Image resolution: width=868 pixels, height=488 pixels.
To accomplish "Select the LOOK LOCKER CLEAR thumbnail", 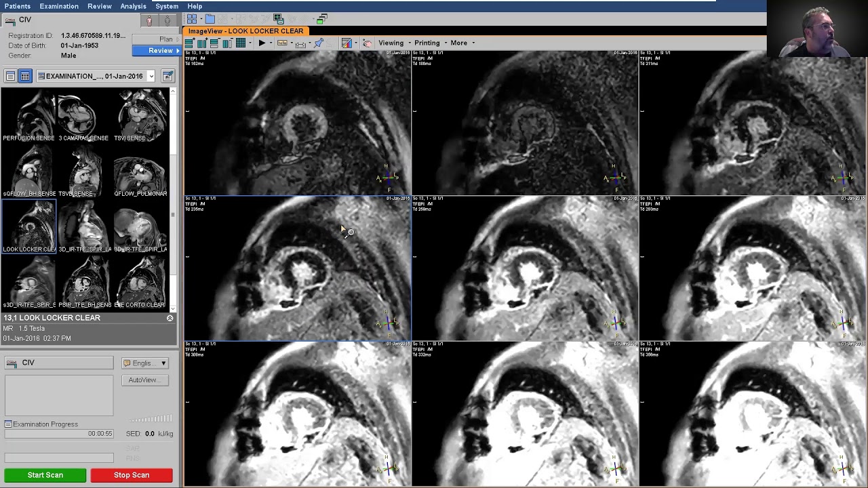I will click(28, 227).
